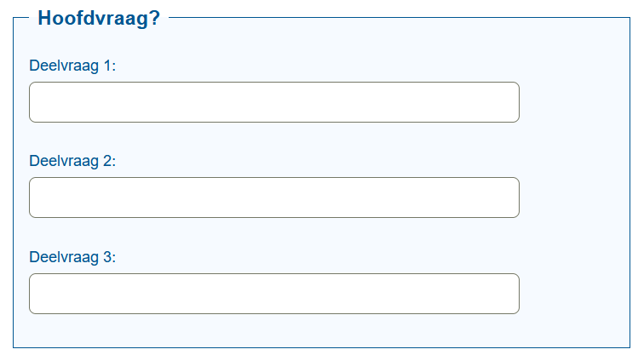The height and width of the screenshot is (355, 644).
Task: Click empty area between Deelvraag 1 and 2
Action: click(274, 137)
